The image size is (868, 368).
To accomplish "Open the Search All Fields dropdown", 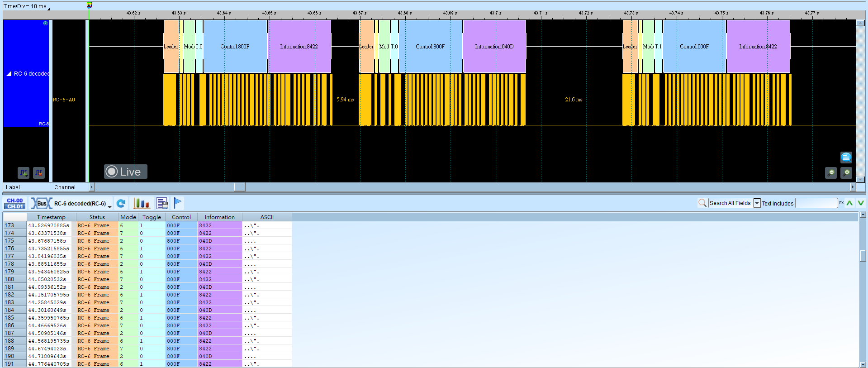I will pyautogui.click(x=757, y=203).
